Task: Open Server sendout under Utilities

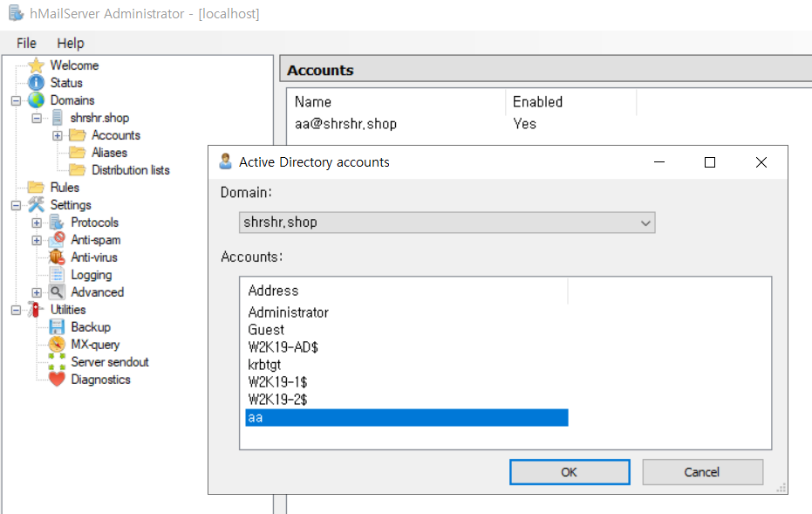Action: pyautogui.click(x=110, y=361)
